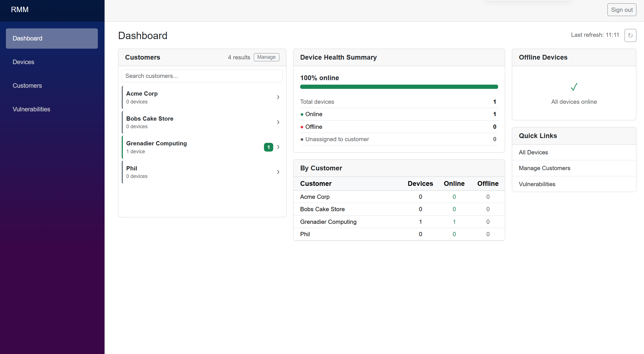
Task: Click the Unassigned to customer status dot
Action: pyautogui.click(x=302, y=139)
